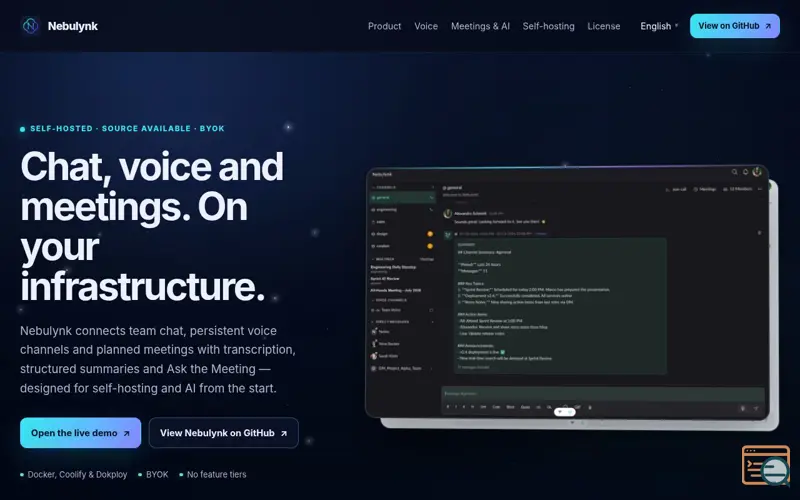
Task: Select the Self-hosting nav item
Action: pyautogui.click(x=548, y=26)
